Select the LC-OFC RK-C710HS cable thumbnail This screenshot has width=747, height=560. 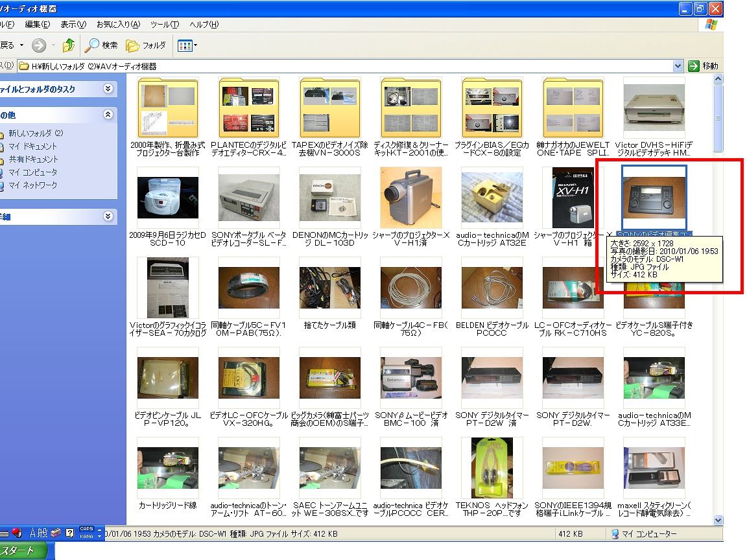click(x=573, y=288)
